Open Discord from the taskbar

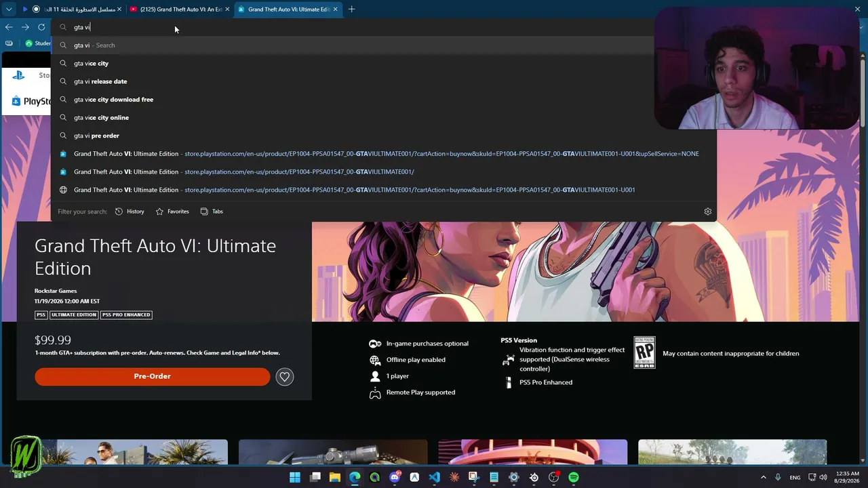tap(395, 477)
